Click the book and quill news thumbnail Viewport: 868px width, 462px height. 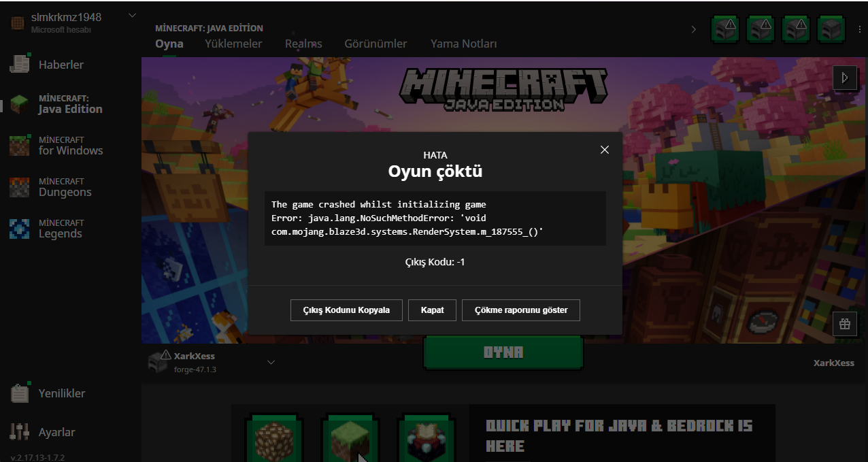[x=426, y=438]
